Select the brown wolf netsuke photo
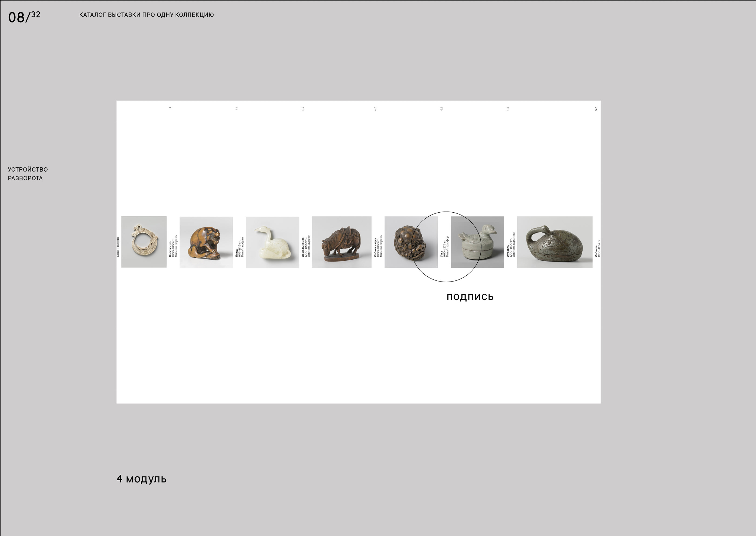756x536 pixels. tap(206, 242)
